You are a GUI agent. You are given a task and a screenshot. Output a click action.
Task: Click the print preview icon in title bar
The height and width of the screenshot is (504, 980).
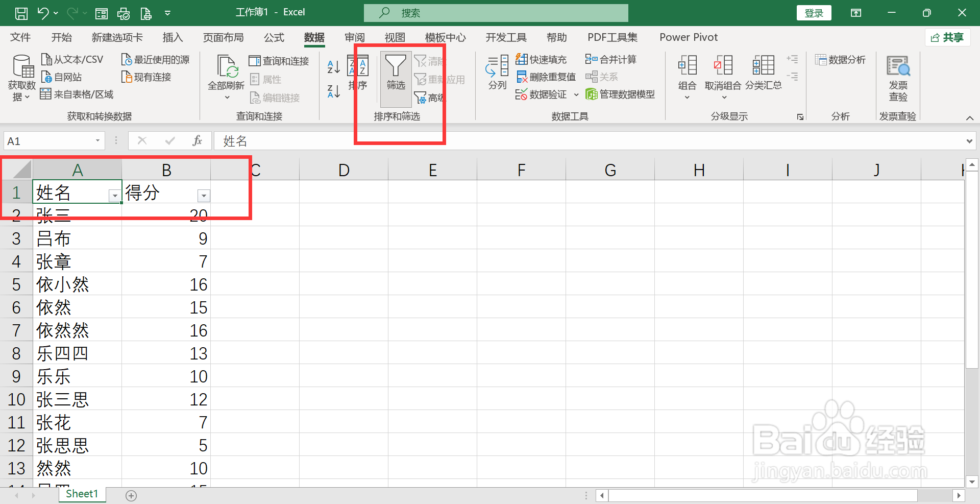pyautogui.click(x=146, y=13)
